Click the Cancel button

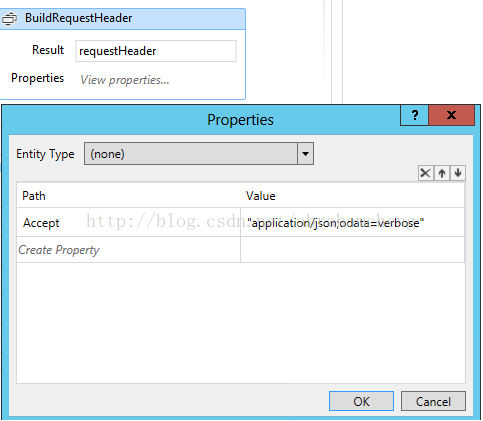(433, 401)
